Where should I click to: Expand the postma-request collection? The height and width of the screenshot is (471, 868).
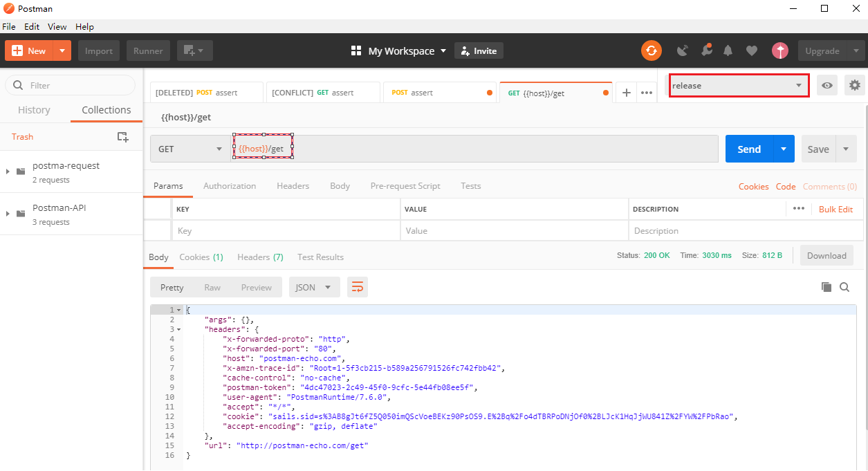click(x=8, y=172)
